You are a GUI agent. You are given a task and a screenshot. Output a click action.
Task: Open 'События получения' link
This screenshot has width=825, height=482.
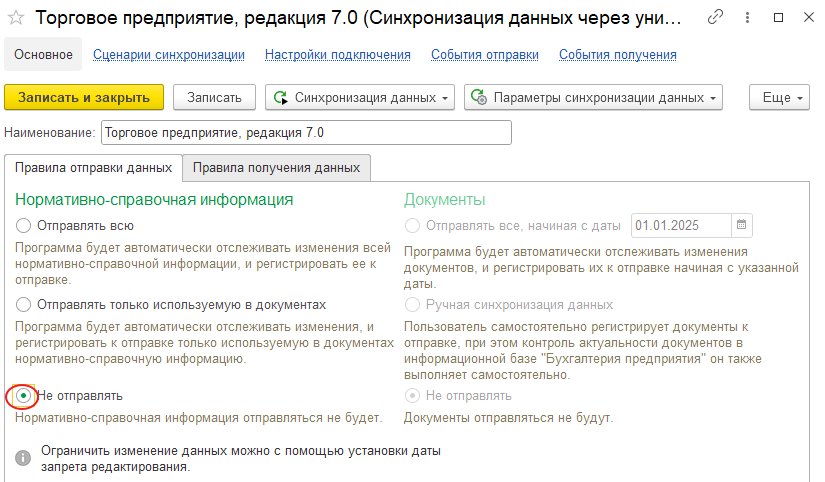coord(618,55)
